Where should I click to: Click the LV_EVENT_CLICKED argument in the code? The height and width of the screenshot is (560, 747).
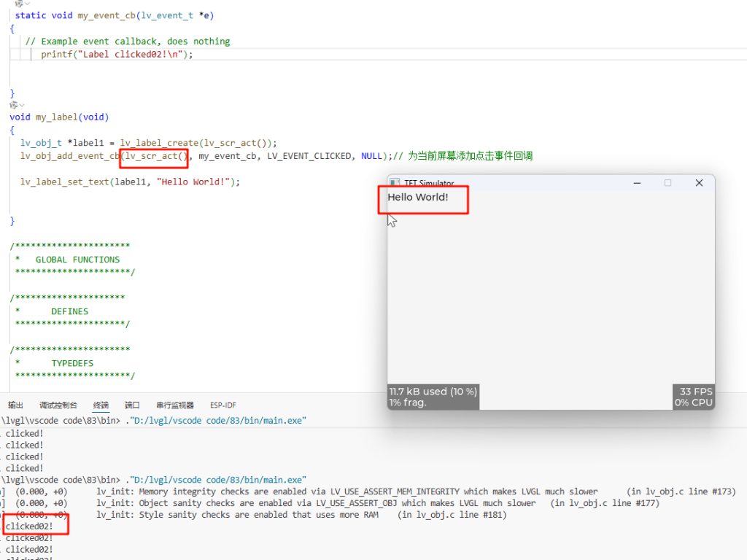click(309, 156)
